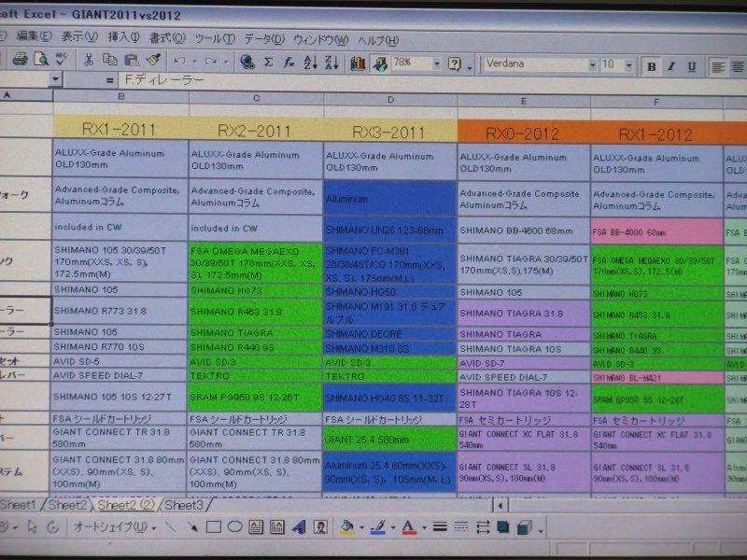Expand the Redo history dropdown arrow

(226, 62)
